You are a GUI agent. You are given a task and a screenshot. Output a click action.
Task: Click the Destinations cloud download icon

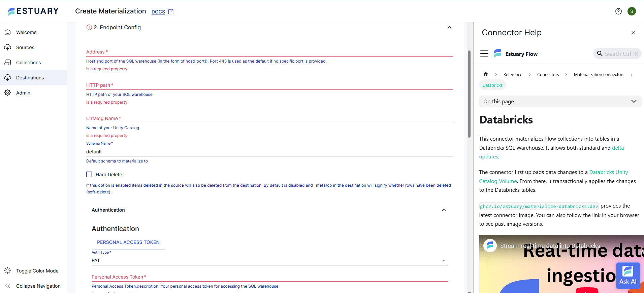pos(8,78)
